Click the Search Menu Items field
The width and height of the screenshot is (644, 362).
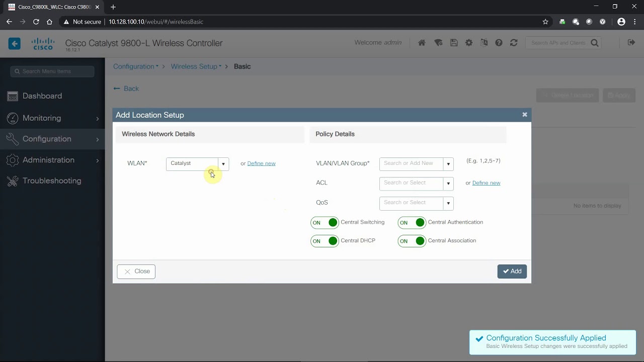click(x=52, y=71)
